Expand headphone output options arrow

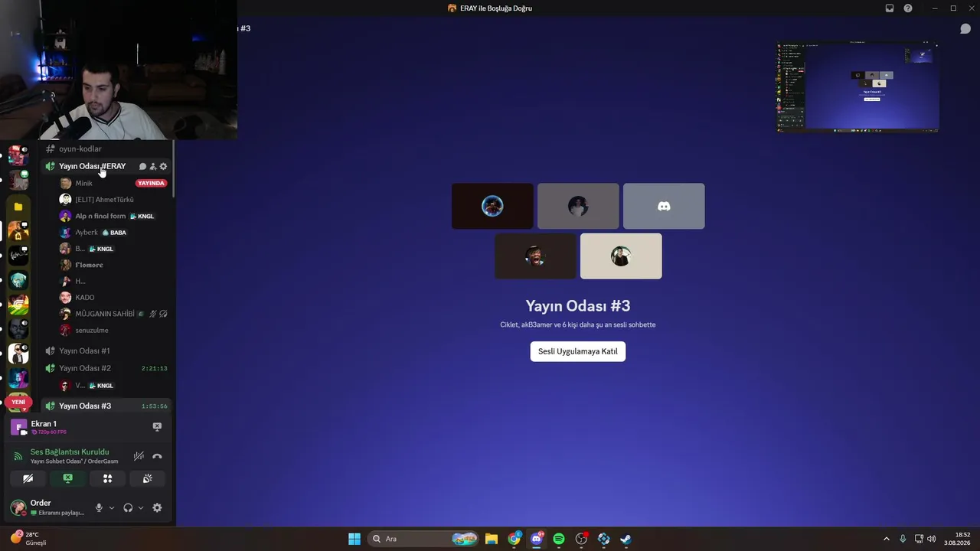141,507
